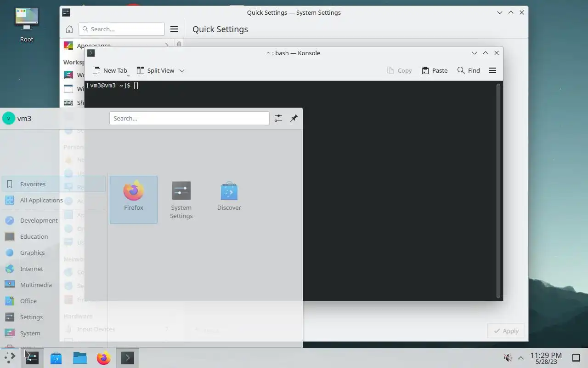This screenshot has width=588, height=368.
Task: Open Discover from the Favorites grid
Action: point(229,200)
